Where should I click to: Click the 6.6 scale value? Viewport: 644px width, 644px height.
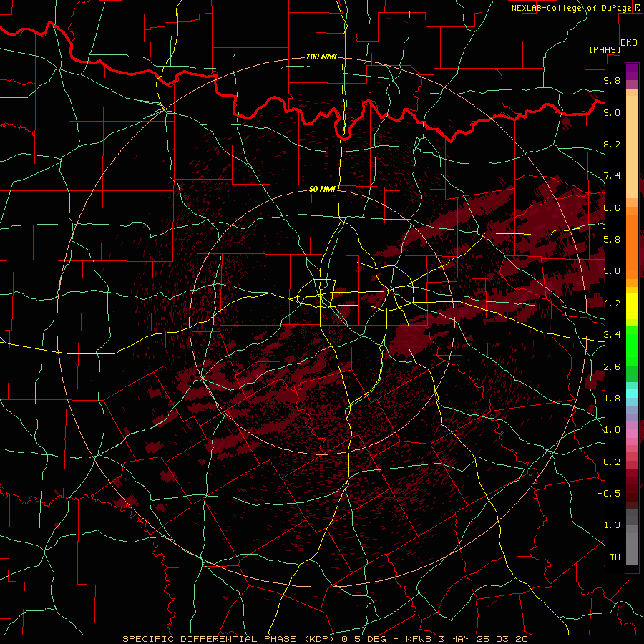tap(612, 208)
